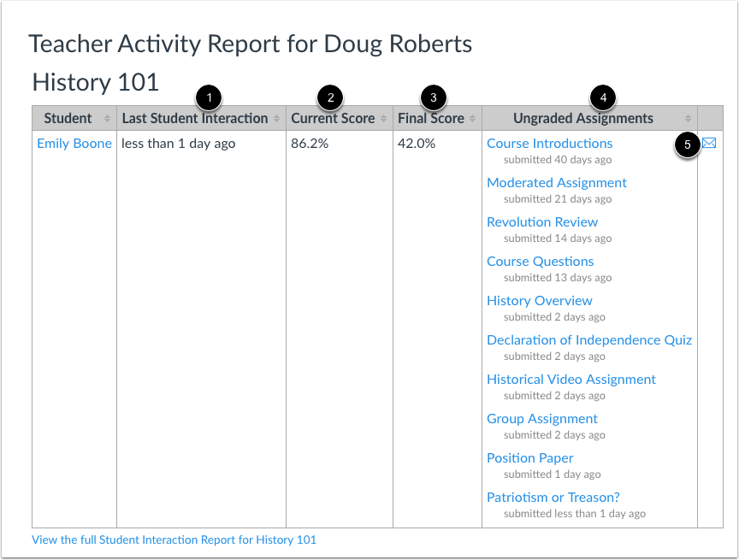Viewport: 739px width, 560px height.
Task: Open the Position Paper assignment
Action: click(x=529, y=457)
